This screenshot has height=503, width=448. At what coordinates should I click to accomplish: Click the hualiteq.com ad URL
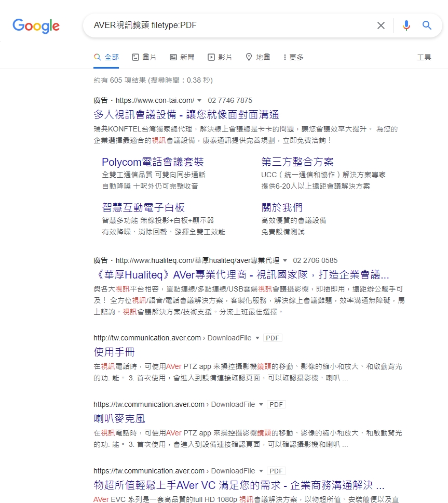[x=197, y=260]
